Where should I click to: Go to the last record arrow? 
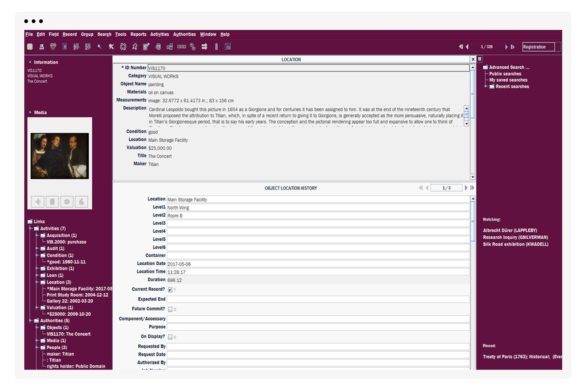tap(513, 47)
